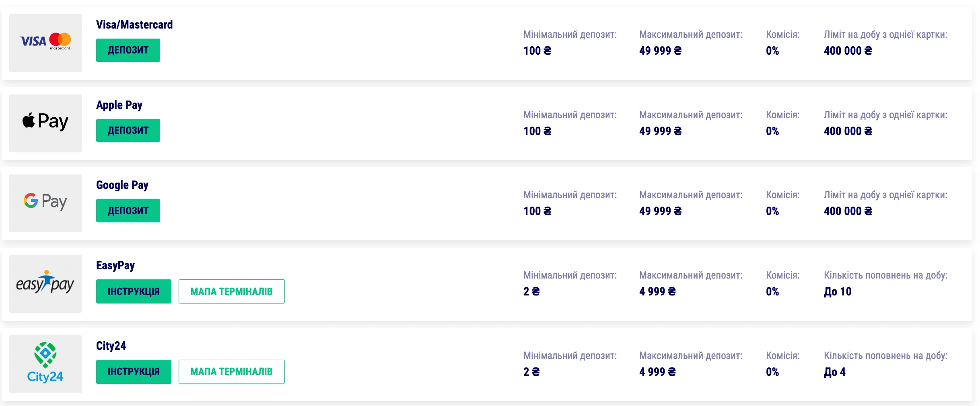Show City24 Мапа терміналів

pyautogui.click(x=231, y=372)
